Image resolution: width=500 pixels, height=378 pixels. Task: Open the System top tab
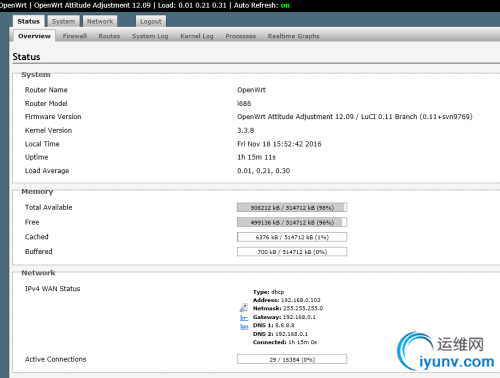[x=63, y=21]
